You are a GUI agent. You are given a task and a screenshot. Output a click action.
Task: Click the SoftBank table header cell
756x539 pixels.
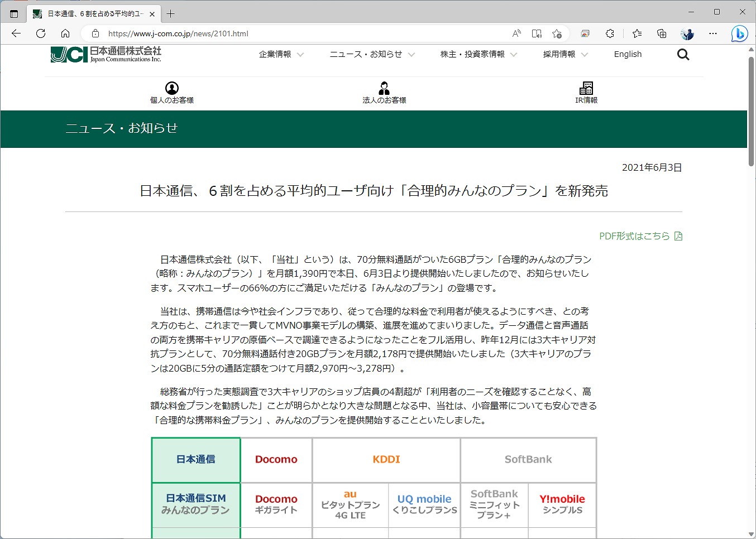coord(528,460)
